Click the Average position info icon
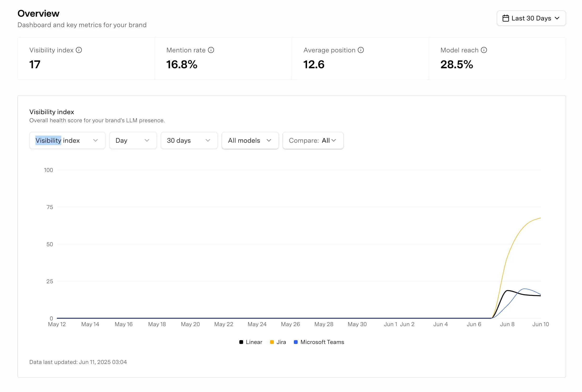582x392 pixels. click(x=361, y=50)
